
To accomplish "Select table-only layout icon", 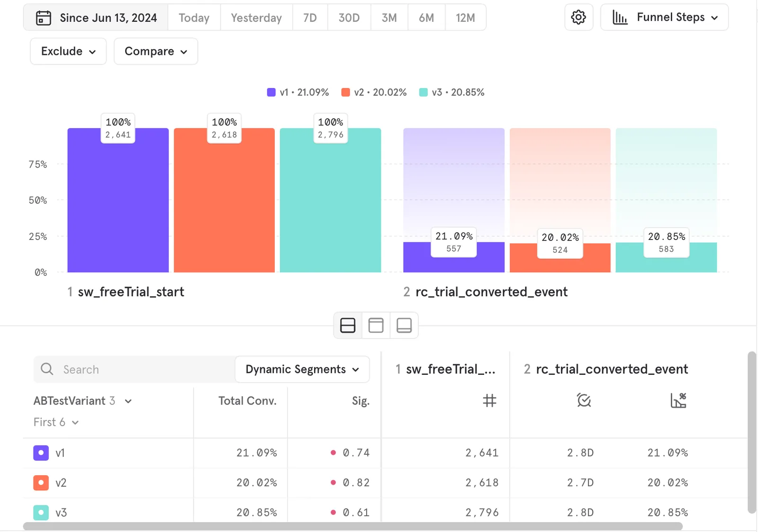I will pos(404,326).
